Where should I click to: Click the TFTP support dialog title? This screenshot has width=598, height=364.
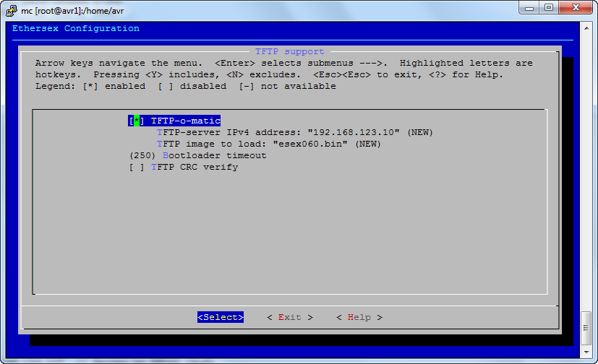point(290,51)
